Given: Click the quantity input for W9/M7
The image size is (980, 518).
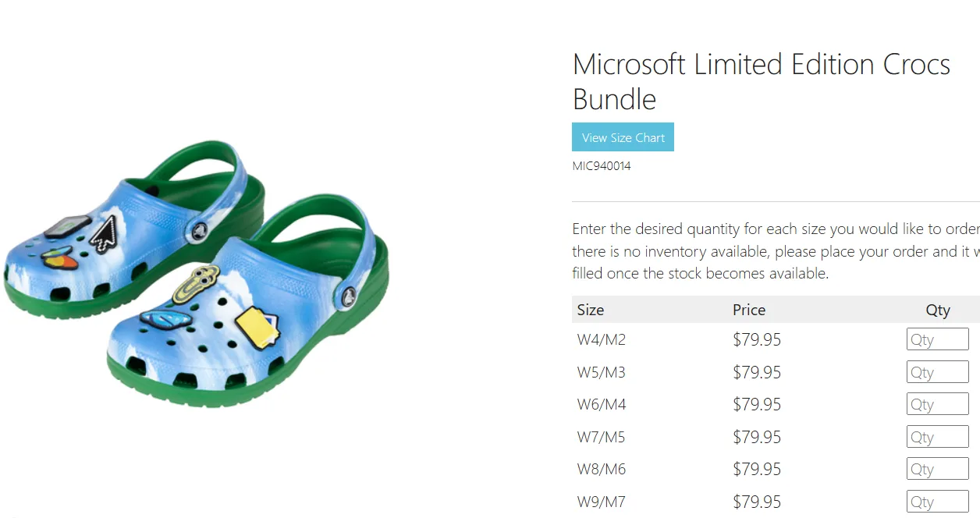Looking at the screenshot, I should pyautogui.click(x=937, y=502).
